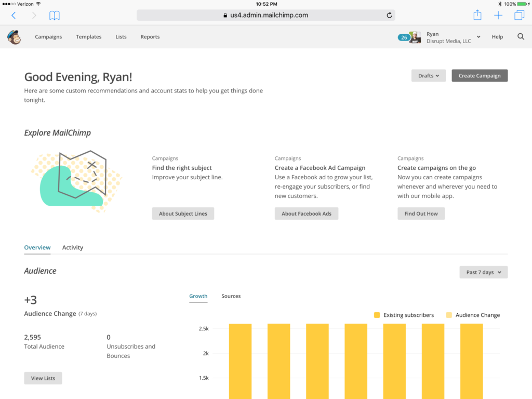This screenshot has height=399, width=532.
Task: Click the 0 Unsubscribes and Bounces value
Action: pos(109,337)
